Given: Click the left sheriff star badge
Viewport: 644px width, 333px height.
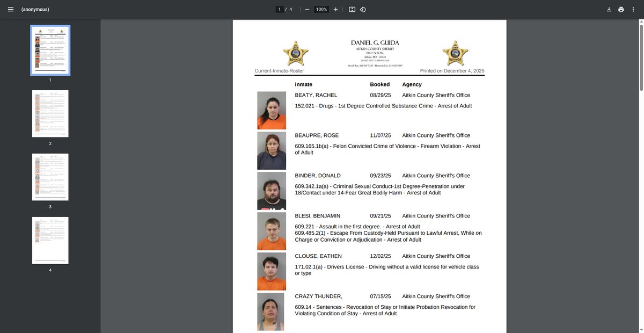Looking at the screenshot, I should 296,53.
